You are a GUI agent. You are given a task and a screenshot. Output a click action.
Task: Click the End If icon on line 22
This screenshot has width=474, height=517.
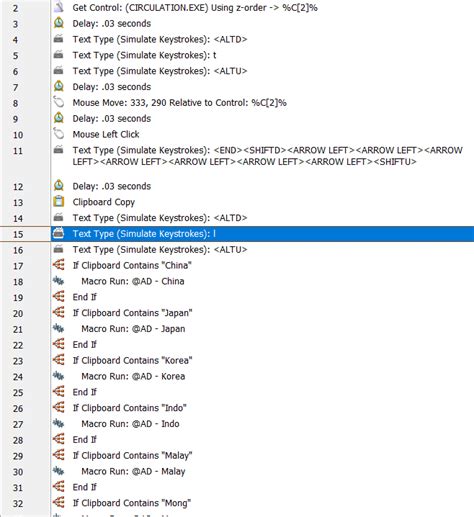pos(59,344)
